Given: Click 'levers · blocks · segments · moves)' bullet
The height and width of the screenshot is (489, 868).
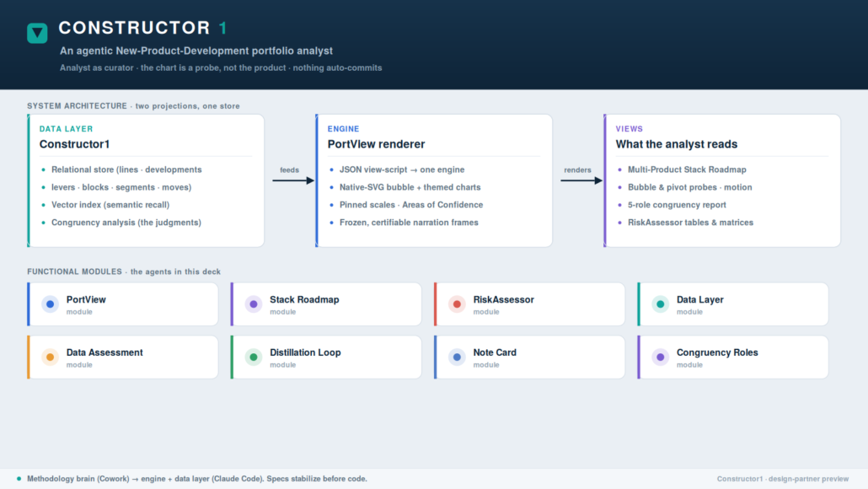Looking at the screenshot, I should (x=121, y=187).
